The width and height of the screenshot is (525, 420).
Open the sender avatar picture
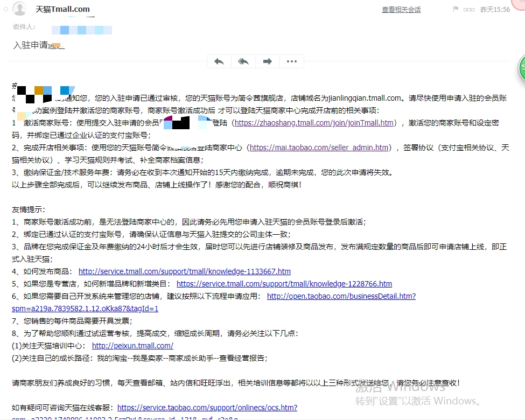[x=19, y=9]
